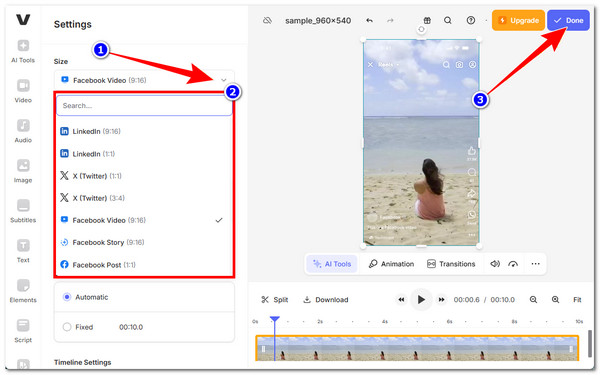This screenshot has width=600, height=375.
Task: Zoom out the timeline
Action: [x=533, y=300]
